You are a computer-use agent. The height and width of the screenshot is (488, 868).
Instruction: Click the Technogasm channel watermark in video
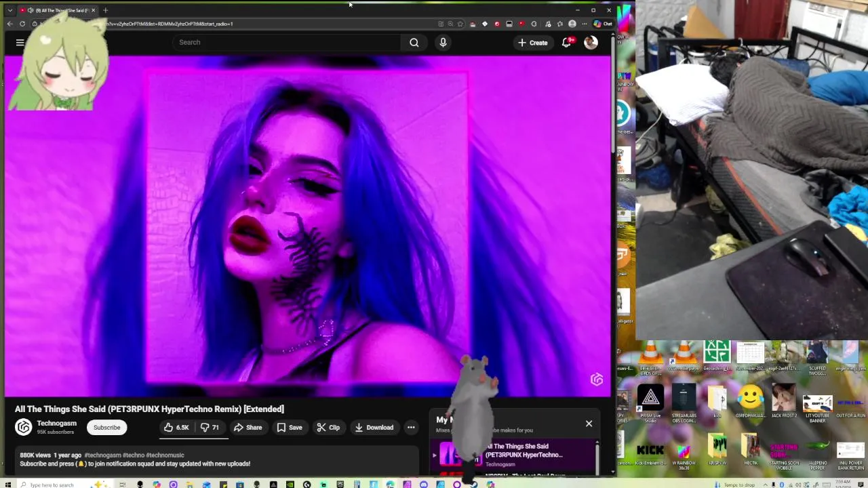click(x=597, y=380)
